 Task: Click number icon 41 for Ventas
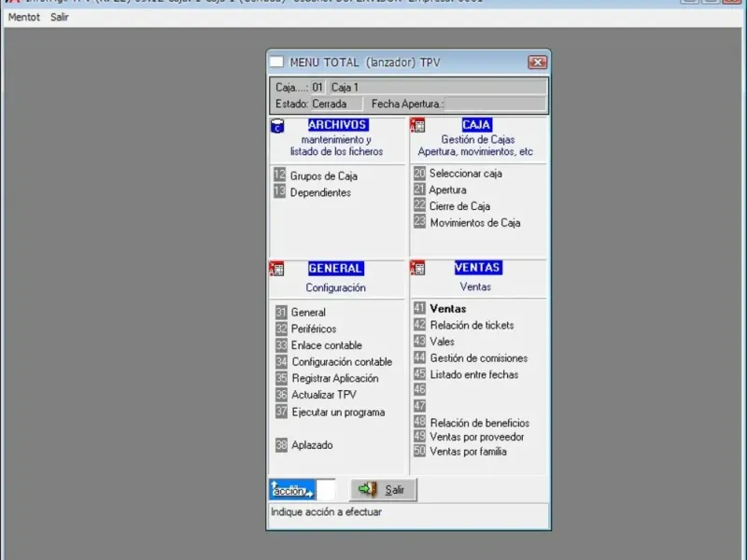419,308
